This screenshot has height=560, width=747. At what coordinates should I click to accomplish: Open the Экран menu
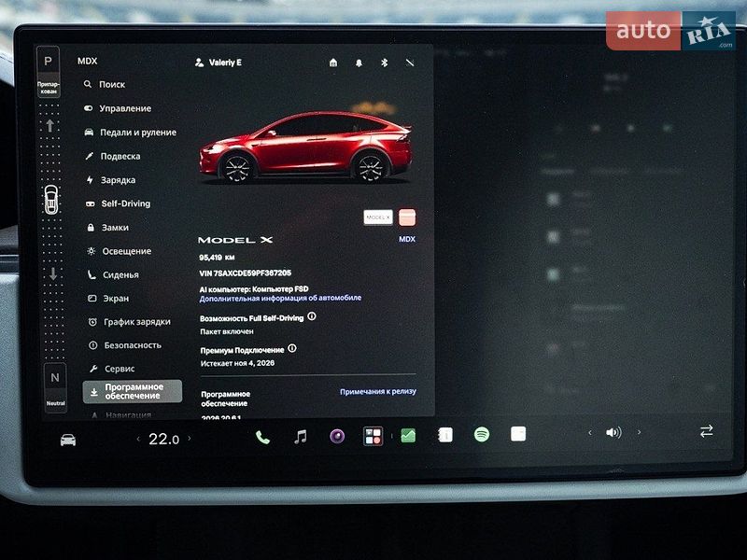pos(108,299)
